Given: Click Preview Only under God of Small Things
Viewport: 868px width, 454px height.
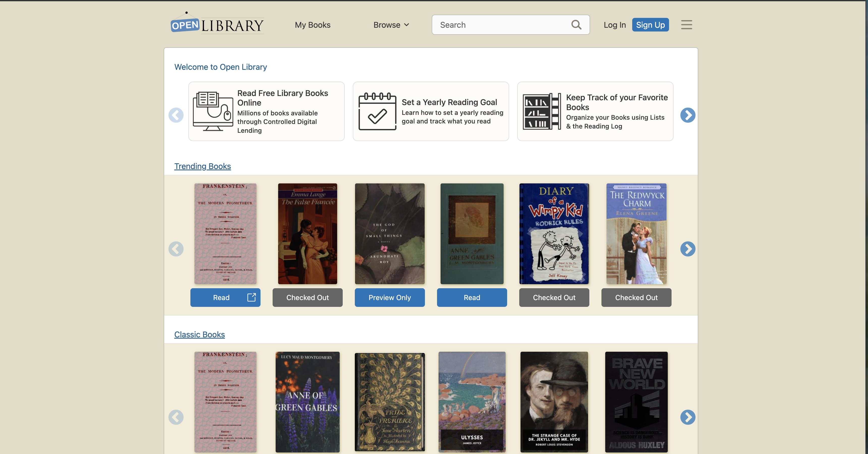Looking at the screenshot, I should coord(390,298).
